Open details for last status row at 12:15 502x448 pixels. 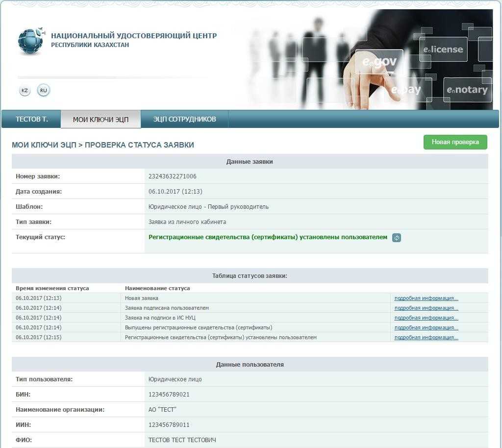click(426, 337)
